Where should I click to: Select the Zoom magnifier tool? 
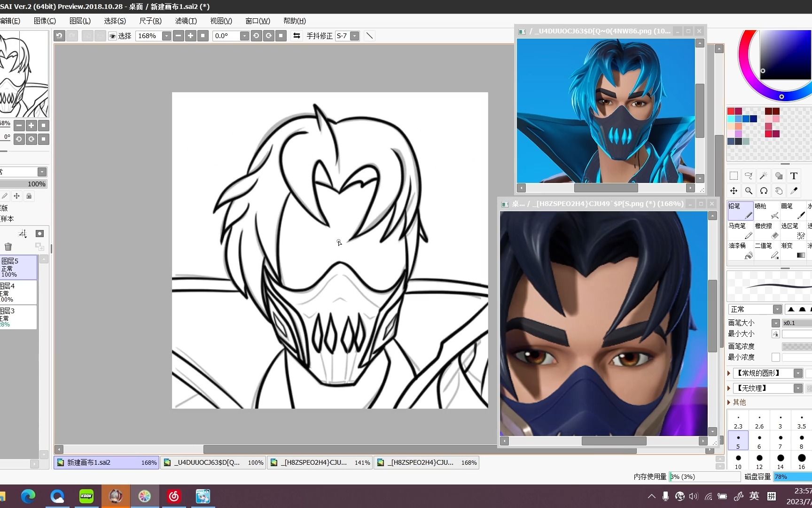click(x=749, y=190)
